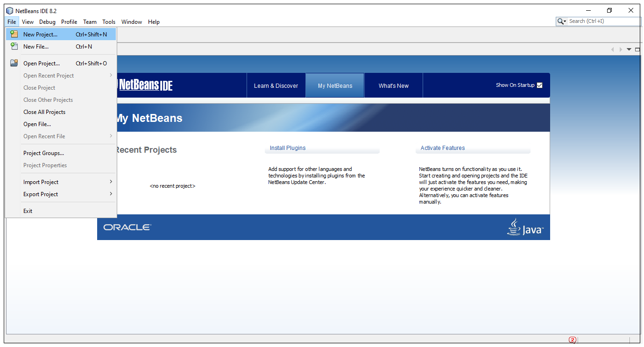Click the 'My NetBeans' heading text
Image resolution: width=644 pixels, height=347 pixels.
(149, 118)
